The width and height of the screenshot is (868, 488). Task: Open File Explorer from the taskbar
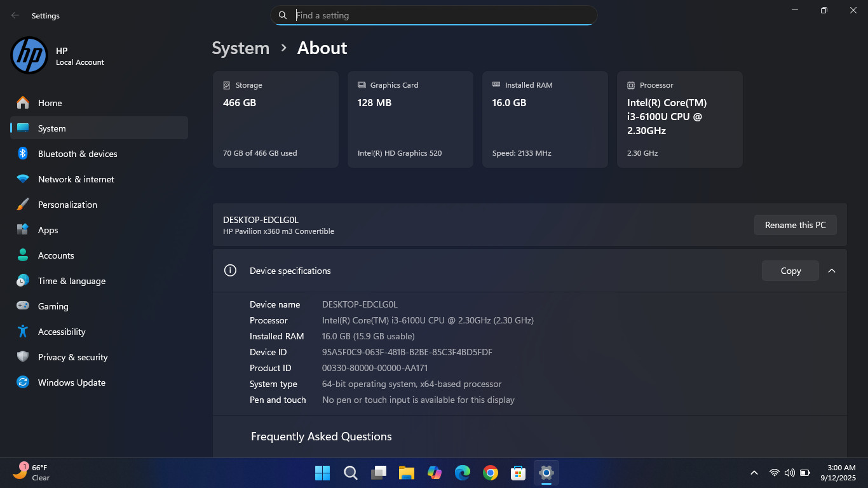407,473
